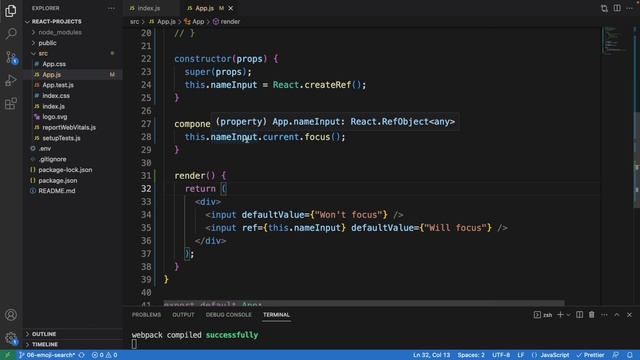Open the Manage settings gear
Screen dimensions: 640x360
click(11, 338)
